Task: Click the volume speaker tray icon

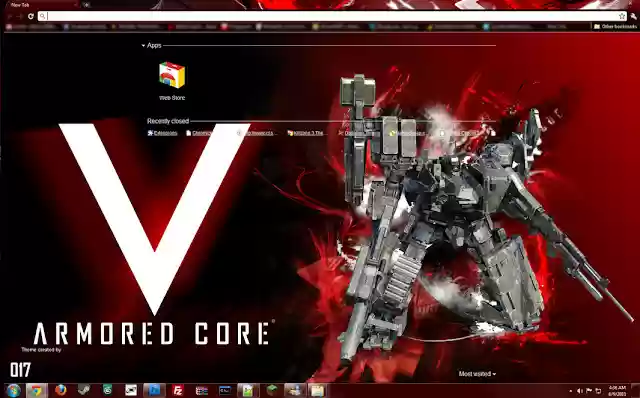Action: pyautogui.click(x=580, y=391)
